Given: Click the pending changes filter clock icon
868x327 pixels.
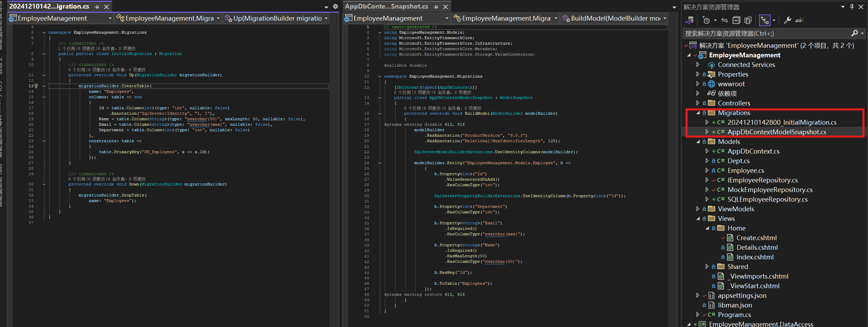Looking at the screenshot, I should (x=706, y=20).
